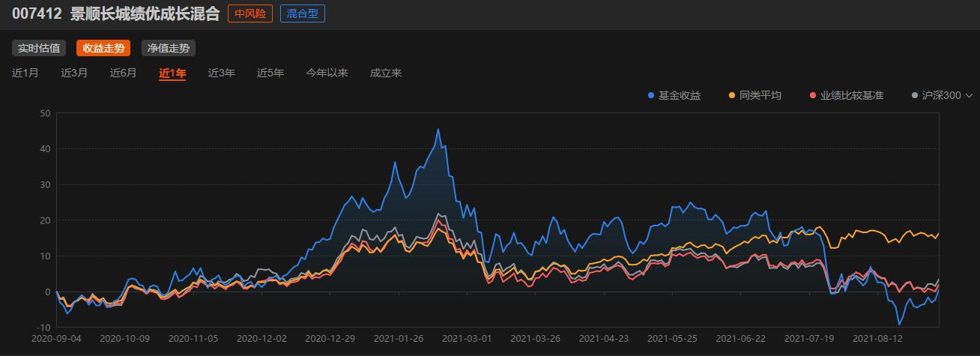Viewport: 980px width, 356px height.
Task: Click y-axis value 20
Action: point(45,220)
